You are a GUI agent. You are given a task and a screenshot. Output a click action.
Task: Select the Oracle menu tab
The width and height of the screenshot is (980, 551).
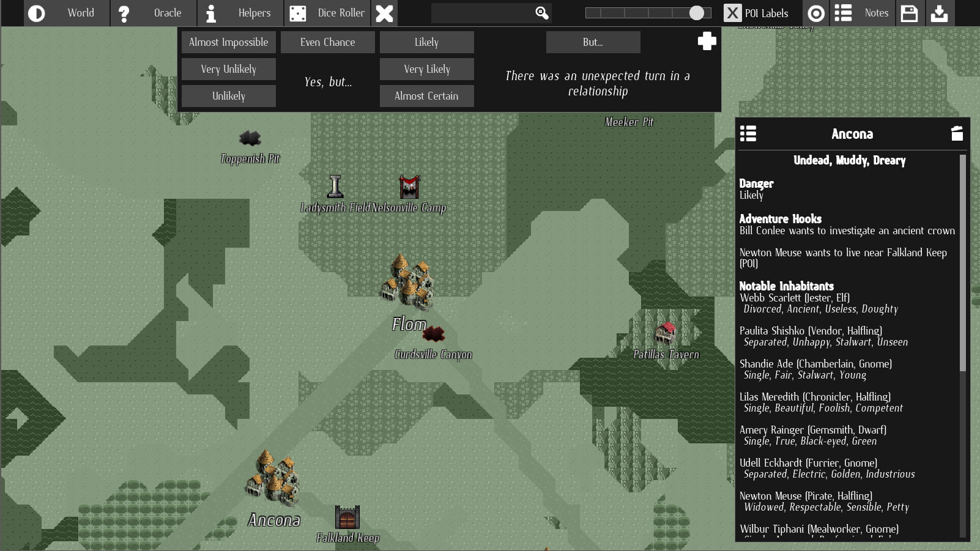[167, 12]
